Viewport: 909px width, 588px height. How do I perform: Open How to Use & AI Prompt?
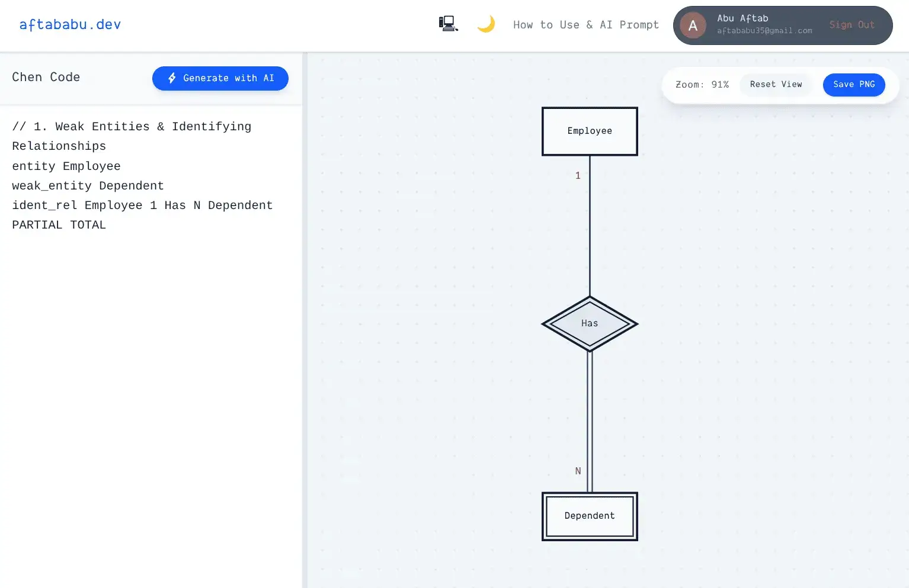click(x=586, y=25)
